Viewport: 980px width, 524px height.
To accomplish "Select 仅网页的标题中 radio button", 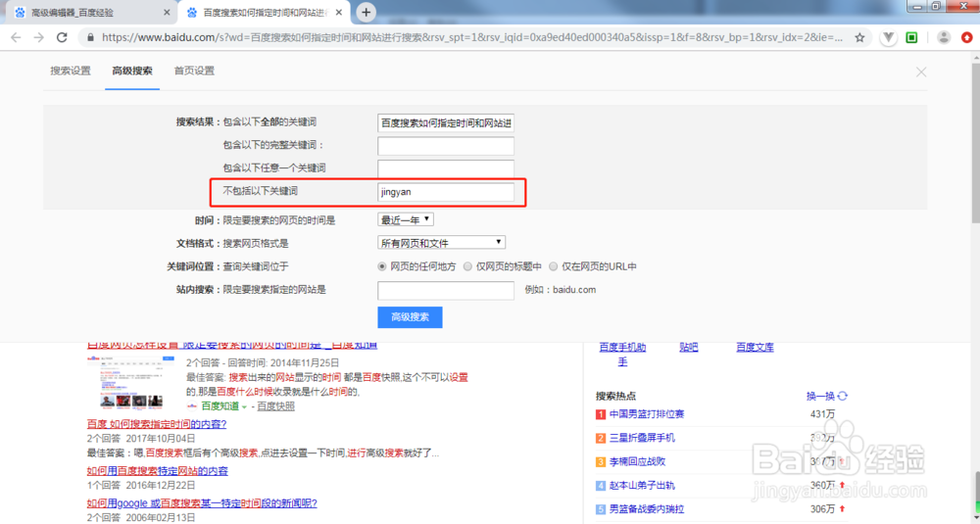I will point(467,266).
